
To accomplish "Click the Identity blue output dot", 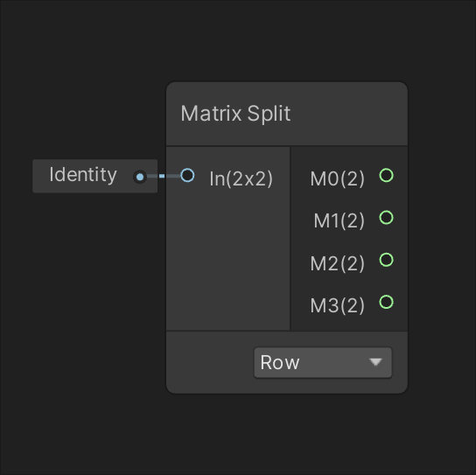I will pyautogui.click(x=140, y=177).
